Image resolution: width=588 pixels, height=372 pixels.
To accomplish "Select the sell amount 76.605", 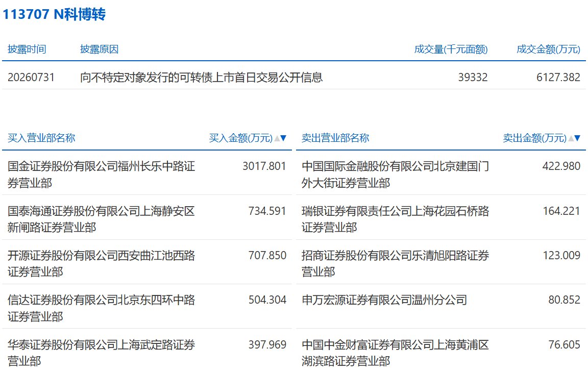I will coord(565,344).
